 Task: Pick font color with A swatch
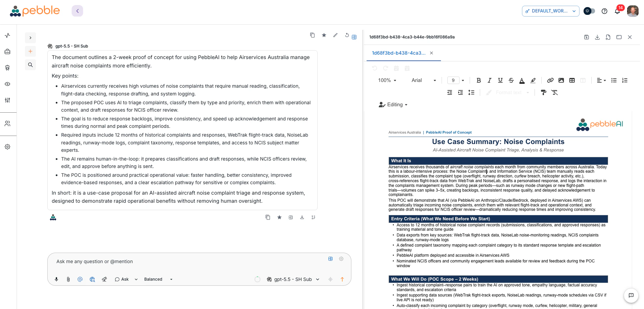(x=522, y=80)
